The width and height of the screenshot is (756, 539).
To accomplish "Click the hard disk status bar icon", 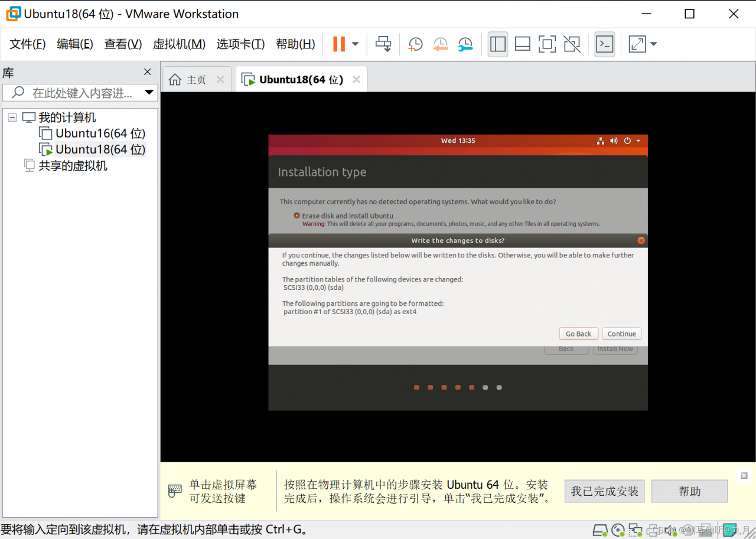I will tap(600, 530).
